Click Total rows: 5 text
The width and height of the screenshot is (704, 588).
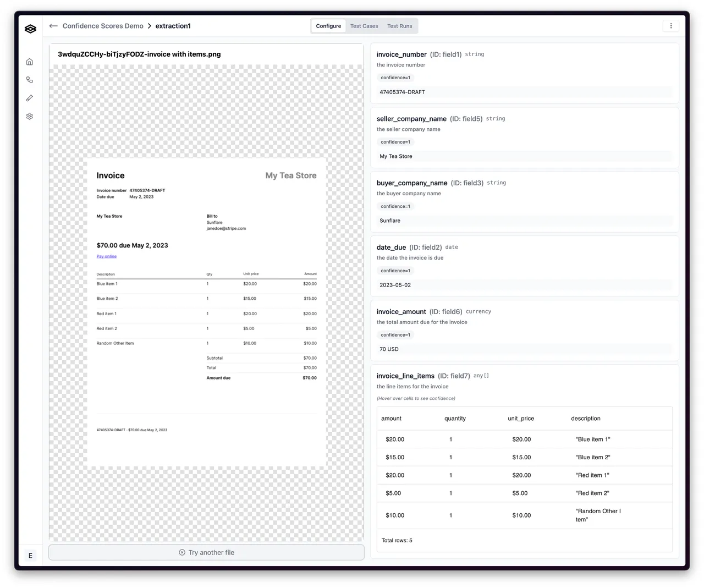point(397,541)
